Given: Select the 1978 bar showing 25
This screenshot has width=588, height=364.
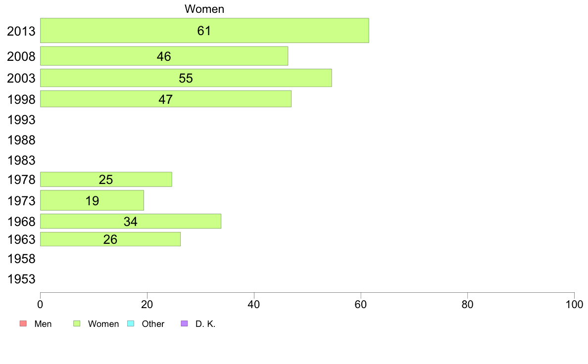Looking at the screenshot, I should pos(106,180).
